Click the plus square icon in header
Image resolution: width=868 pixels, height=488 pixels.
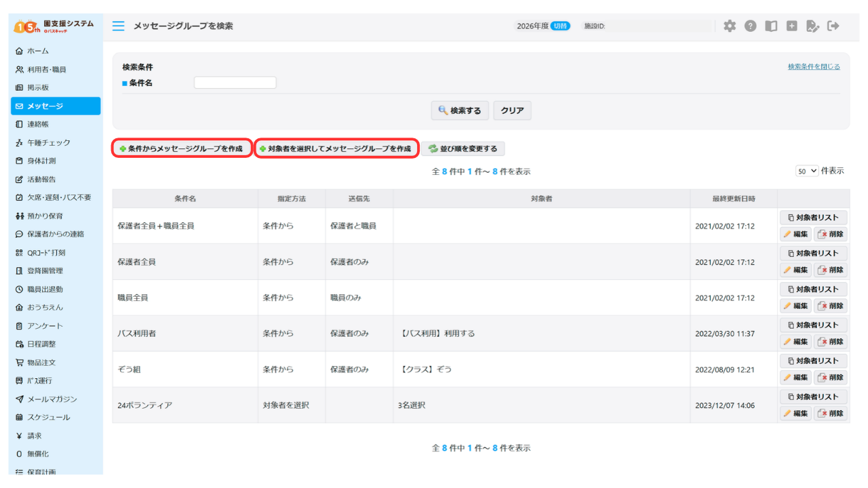click(792, 26)
